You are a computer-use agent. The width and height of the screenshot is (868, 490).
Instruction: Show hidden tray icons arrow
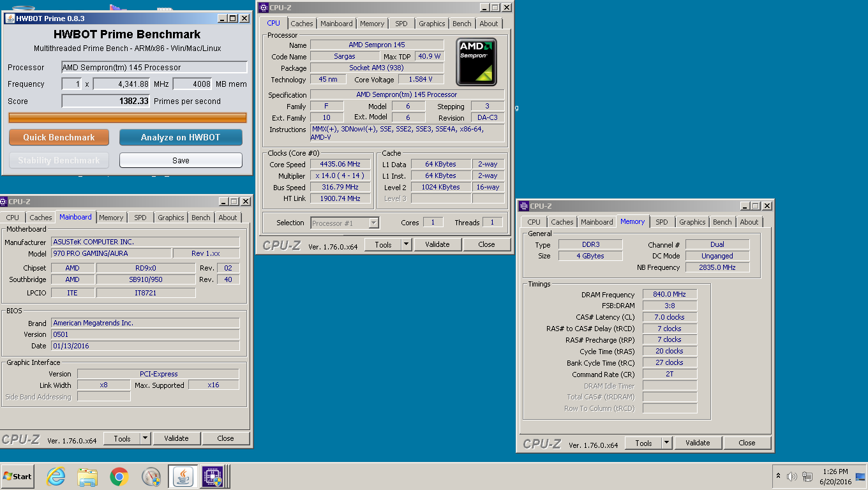(778, 476)
